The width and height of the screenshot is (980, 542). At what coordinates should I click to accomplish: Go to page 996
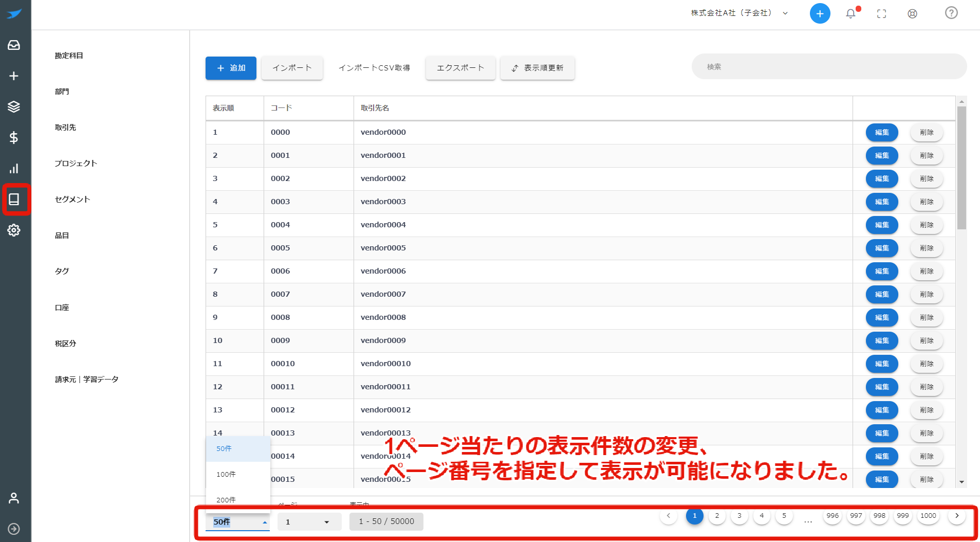coord(833,516)
